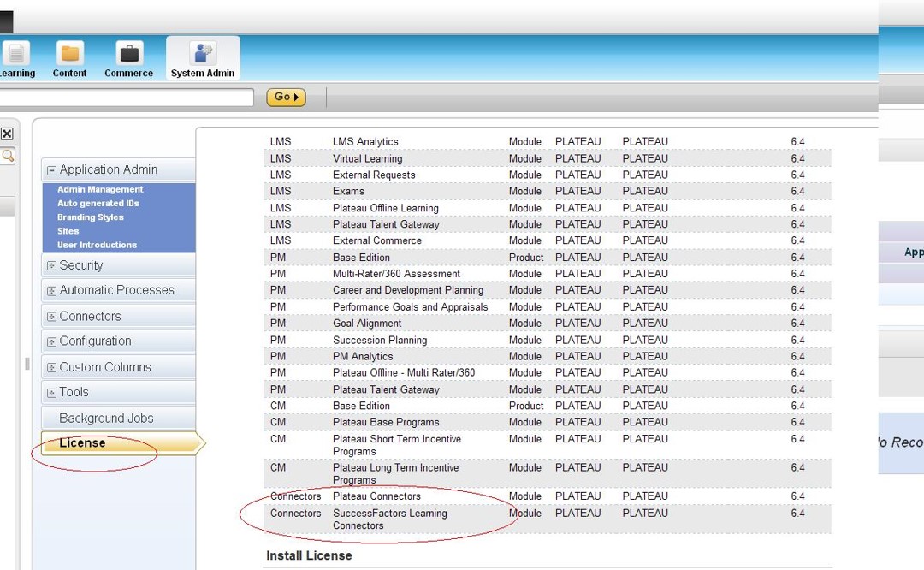Select the Virtual Learning entry
The width and height of the screenshot is (924, 570).
pos(368,158)
